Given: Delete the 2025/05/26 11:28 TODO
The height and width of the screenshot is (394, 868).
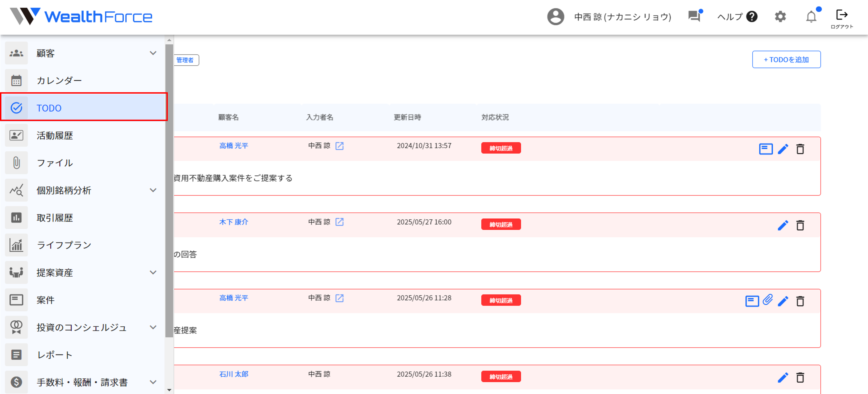Looking at the screenshot, I should (x=800, y=301).
